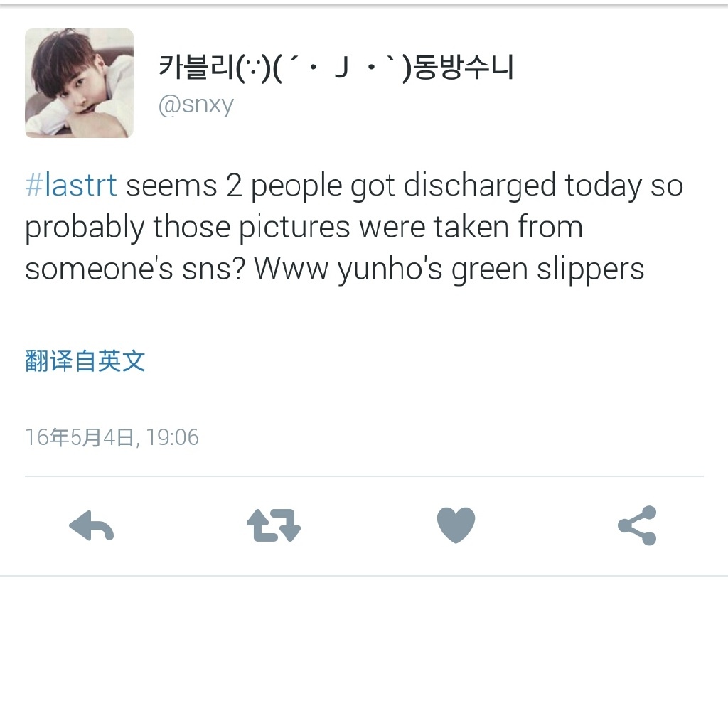Click the line 'probably those pictures were taken from'
The width and height of the screenshot is (728, 728).
304,228
